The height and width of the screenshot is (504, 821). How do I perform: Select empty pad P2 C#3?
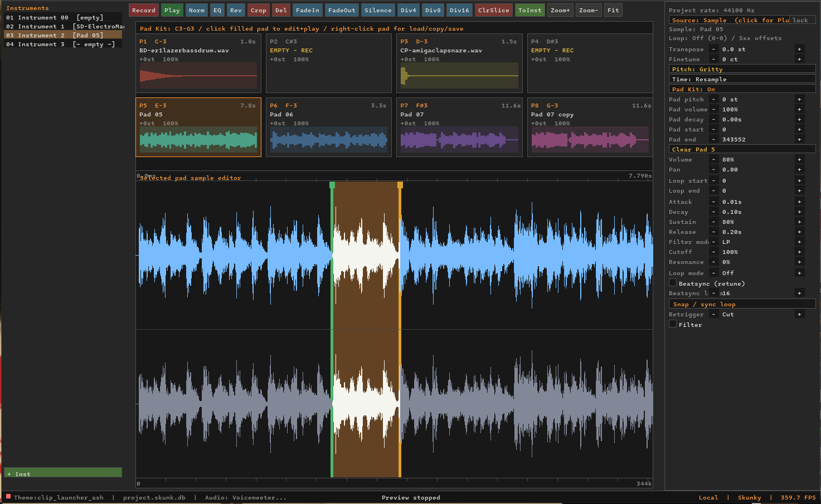click(x=329, y=63)
